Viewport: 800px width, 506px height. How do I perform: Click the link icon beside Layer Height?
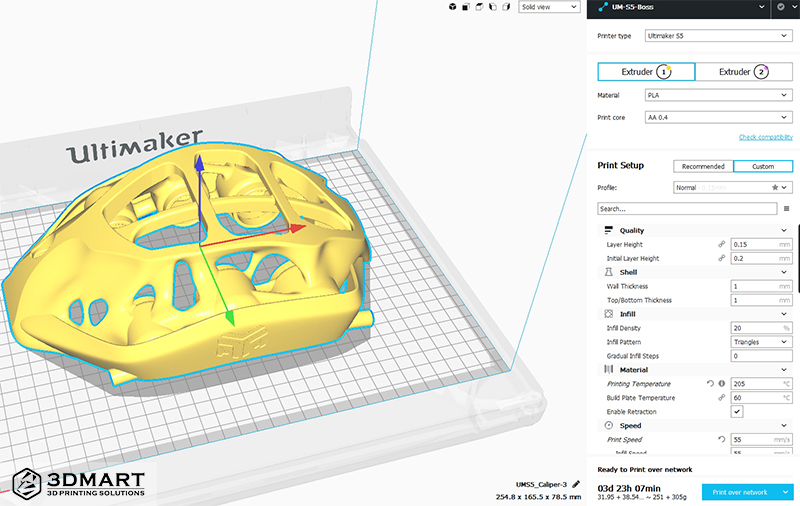point(722,244)
